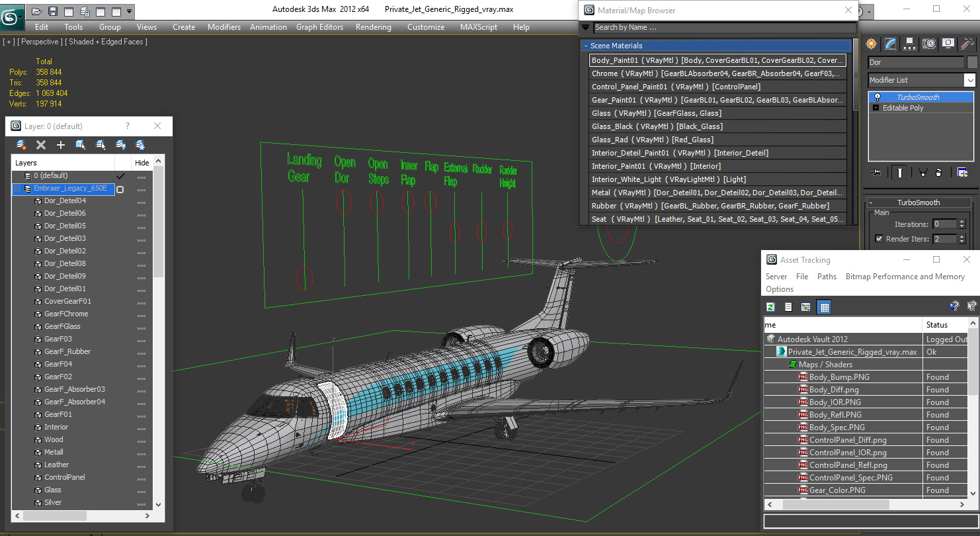Click the globe help icon in Asset Tracking

point(954,306)
